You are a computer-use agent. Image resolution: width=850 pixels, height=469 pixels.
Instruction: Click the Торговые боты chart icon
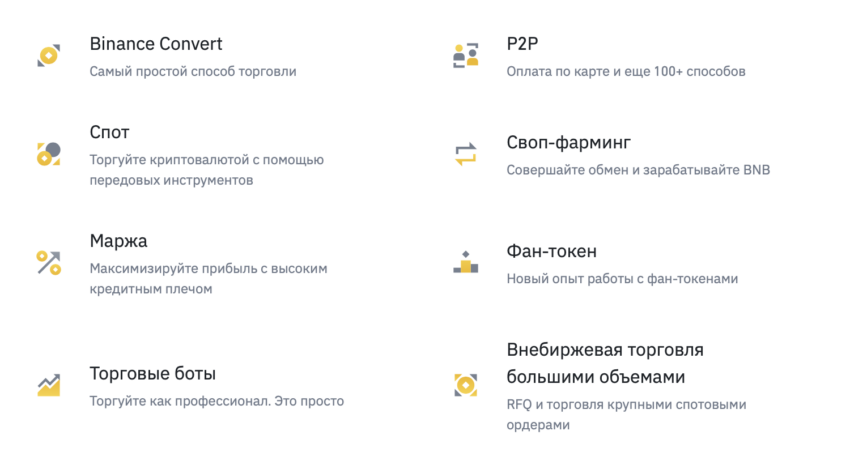48,385
